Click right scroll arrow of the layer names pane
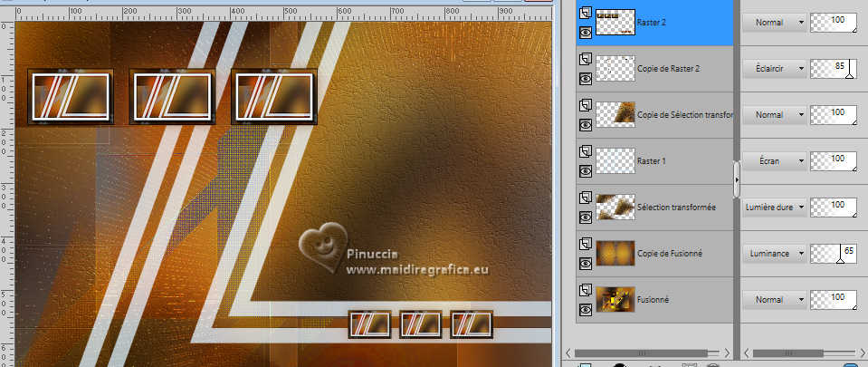The height and width of the screenshot is (367, 868). click(727, 353)
